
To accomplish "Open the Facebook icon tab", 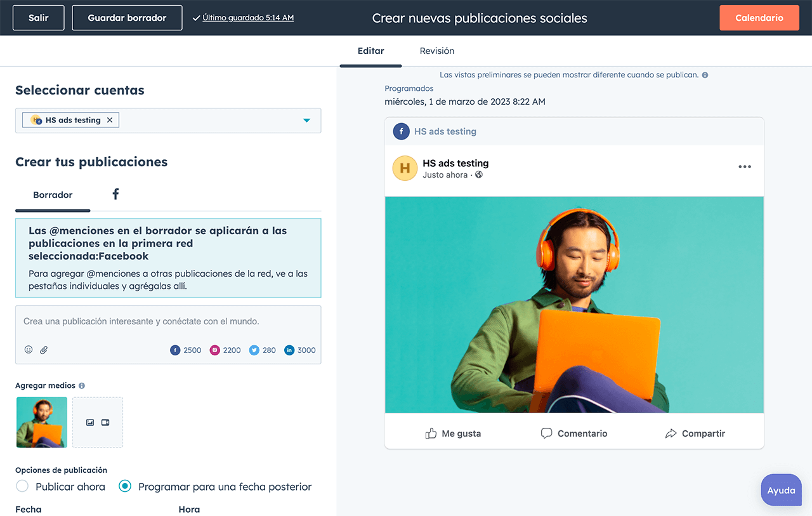I will click(x=115, y=194).
